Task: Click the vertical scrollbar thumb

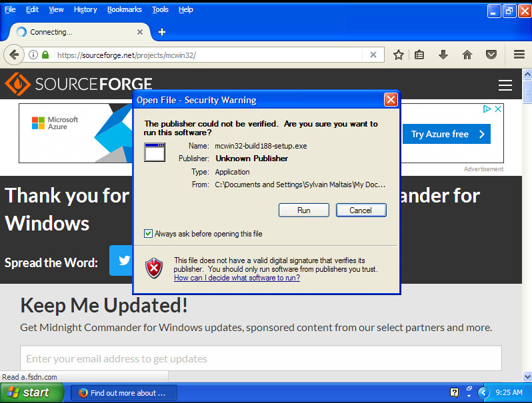Action: point(527,91)
